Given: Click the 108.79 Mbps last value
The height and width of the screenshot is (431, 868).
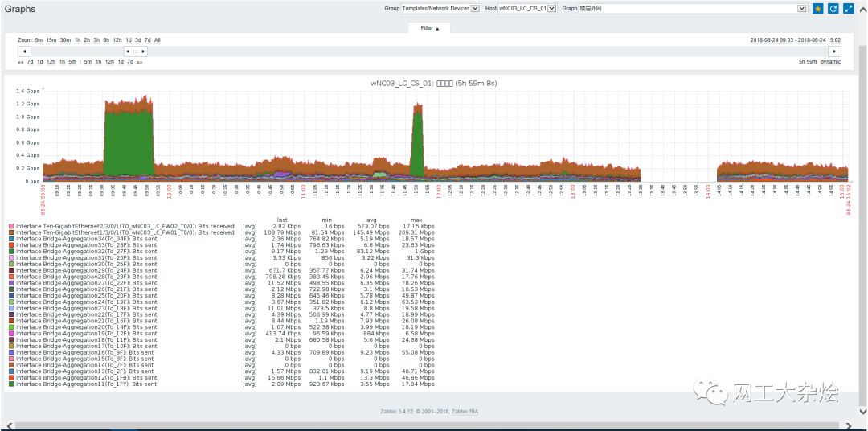Looking at the screenshot, I should coord(283,232).
